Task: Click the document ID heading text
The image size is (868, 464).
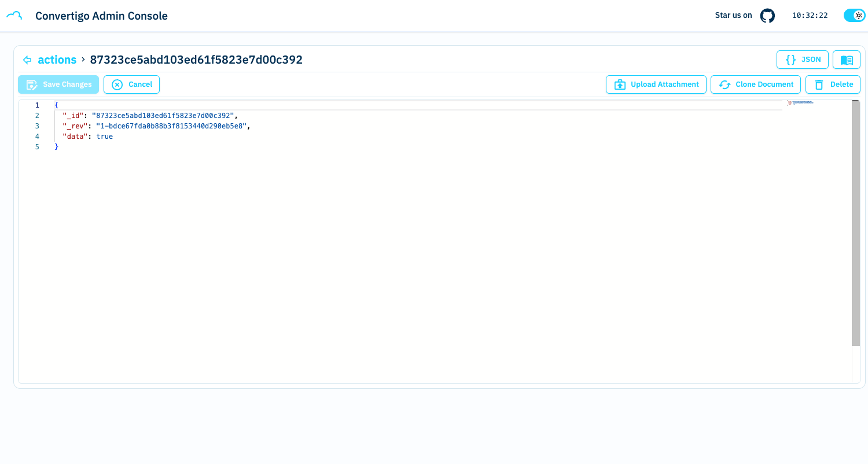Action: [196, 60]
